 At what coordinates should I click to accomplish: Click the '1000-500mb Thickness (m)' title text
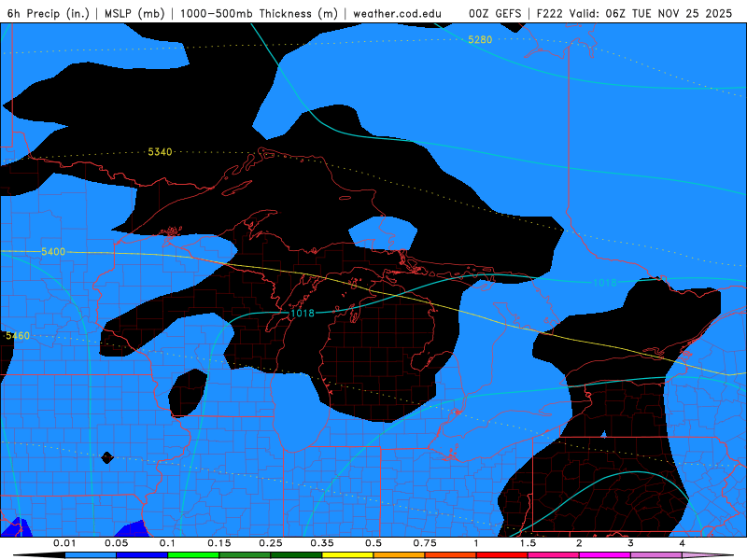coord(259,13)
